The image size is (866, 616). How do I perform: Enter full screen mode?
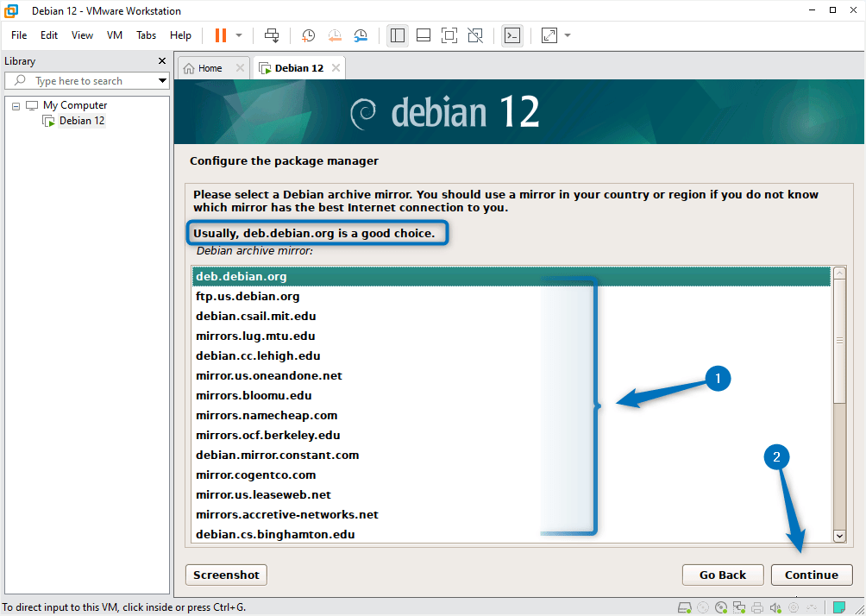(449, 35)
